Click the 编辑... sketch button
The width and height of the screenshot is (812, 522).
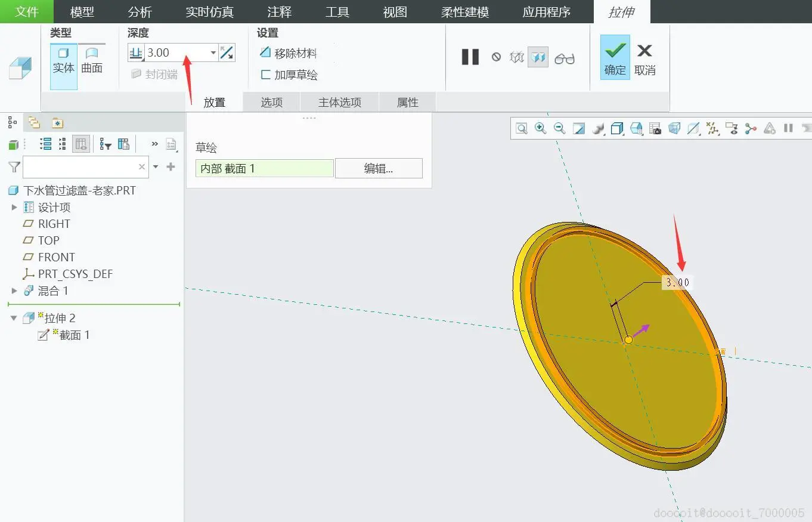(x=379, y=168)
